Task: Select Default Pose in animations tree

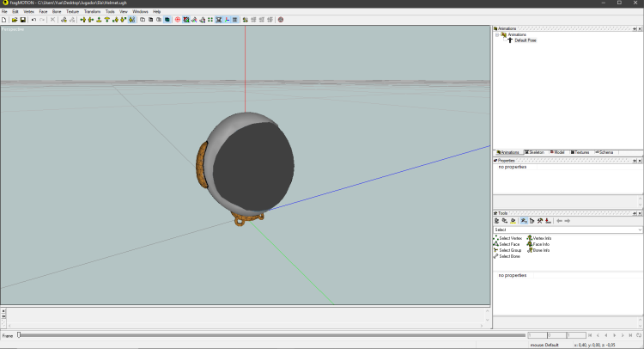Action: click(x=526, y=40)
